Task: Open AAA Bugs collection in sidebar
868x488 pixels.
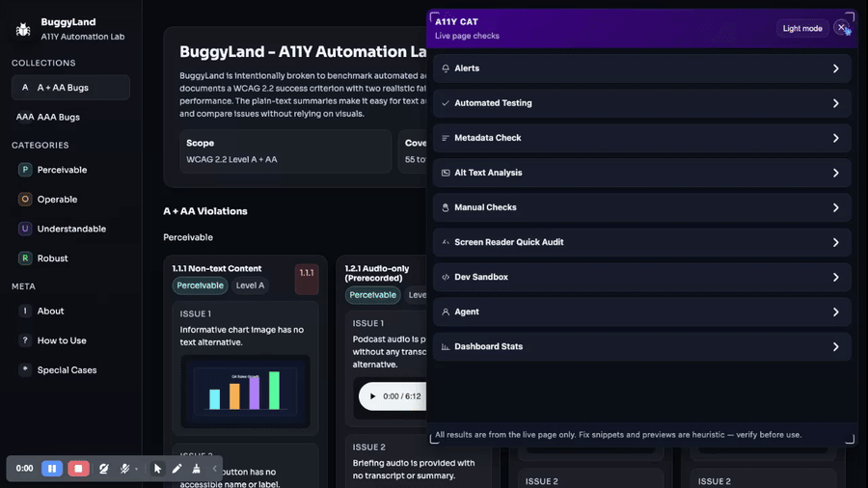Action: [58, 117]
